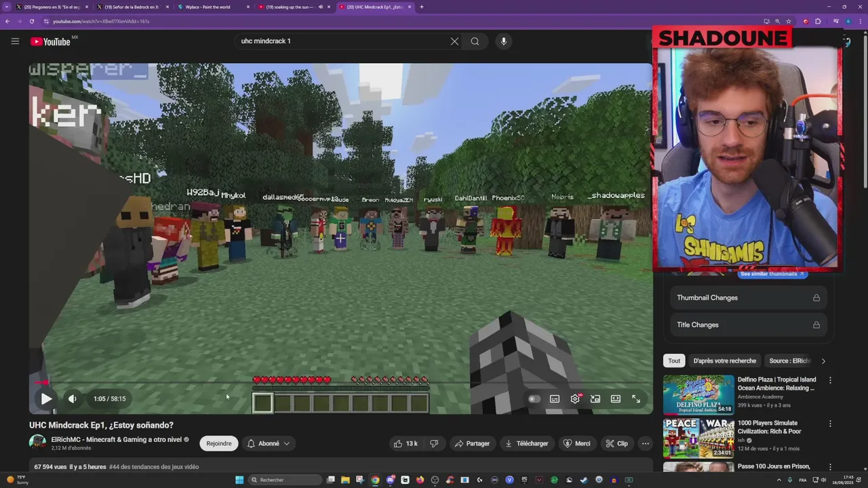Open the YouTube hamburger guide menu
This screenshot has width=868, height=488.
tap(15, 41)
